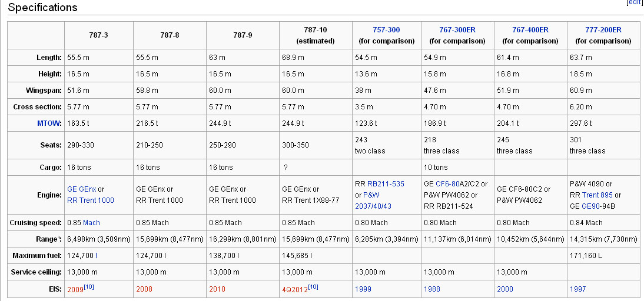Select the 68.9 m length cell

(316, 58)
